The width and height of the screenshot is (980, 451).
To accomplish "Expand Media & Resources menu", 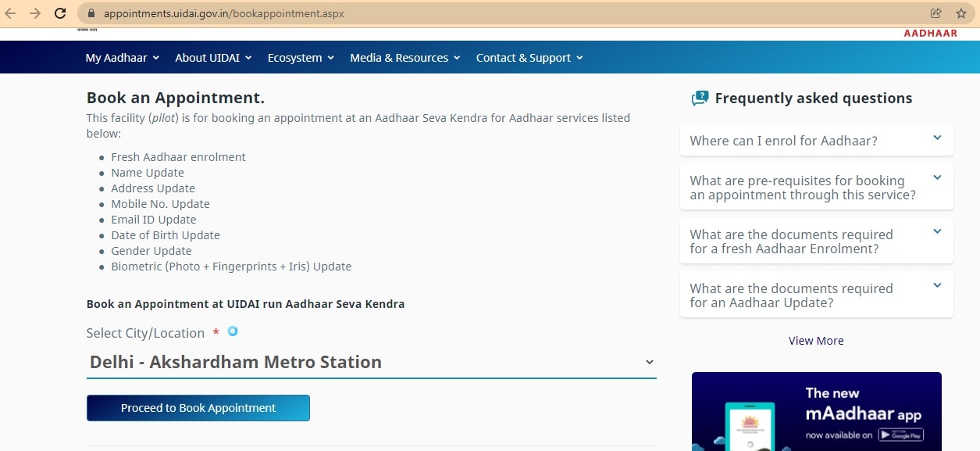I will point(404,58).
